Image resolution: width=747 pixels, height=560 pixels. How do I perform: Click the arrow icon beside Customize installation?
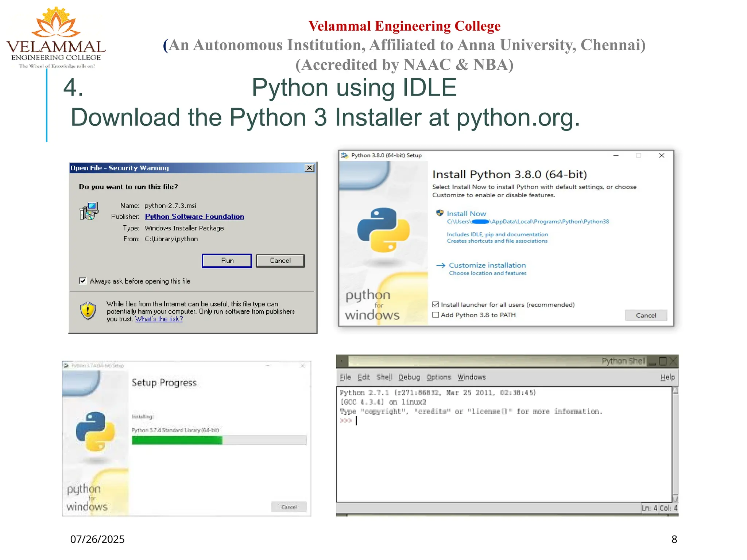(441, 265)
